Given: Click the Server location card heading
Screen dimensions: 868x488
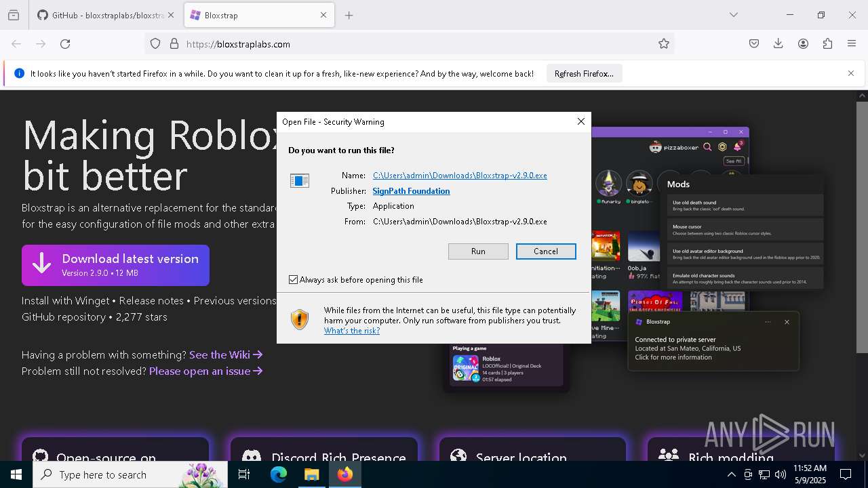Looking at the screenshot, I should tap(521, 458).
